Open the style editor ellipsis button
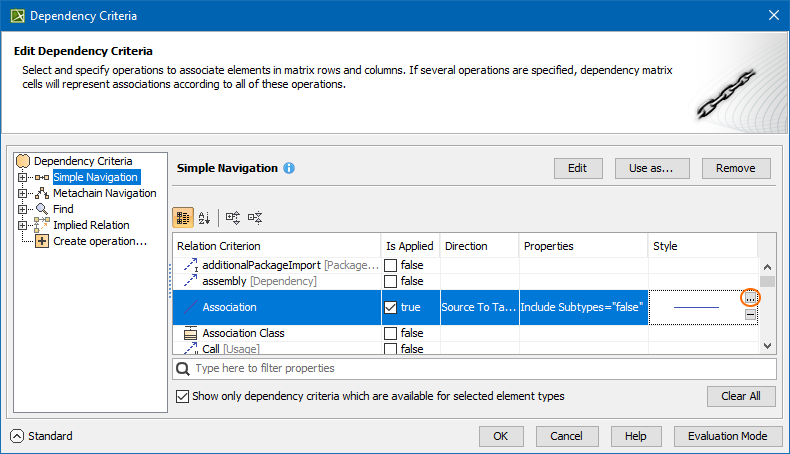The height and width of the screenshot is (454, 790). [x=750, y=298]
